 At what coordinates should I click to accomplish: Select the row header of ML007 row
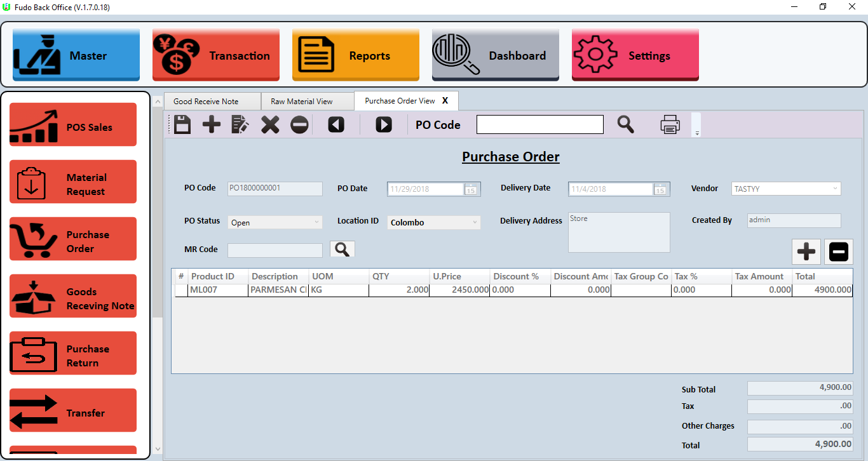[180, 290]
